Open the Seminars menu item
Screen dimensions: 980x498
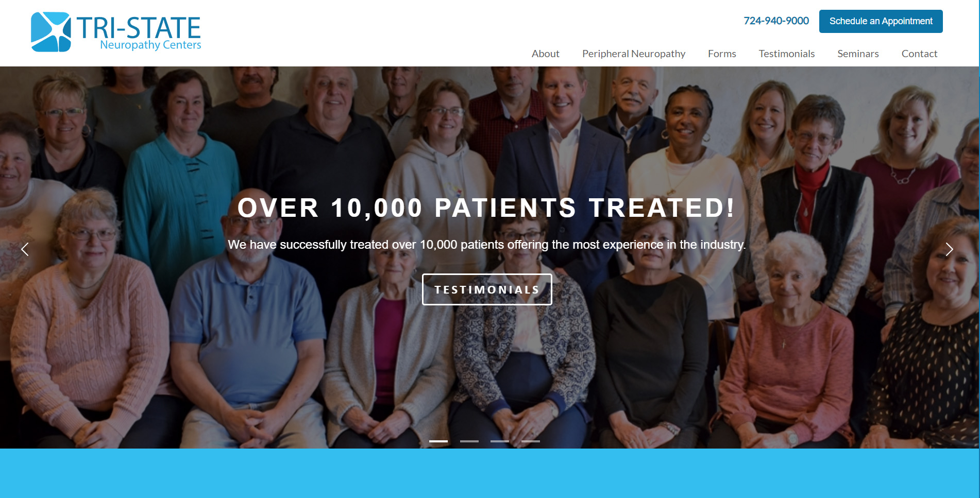(858, 54)
